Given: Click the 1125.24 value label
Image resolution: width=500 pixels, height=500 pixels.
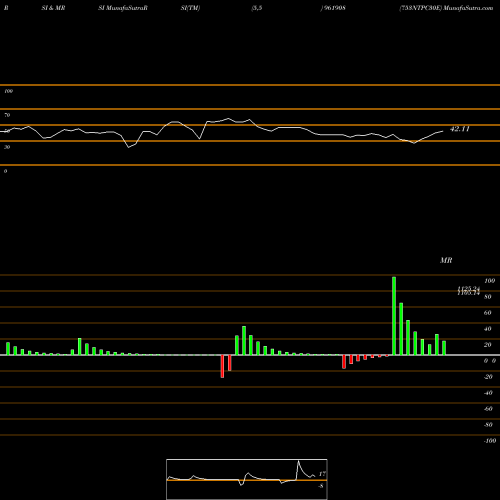Looking at the screenshot, I should point(468,289).
